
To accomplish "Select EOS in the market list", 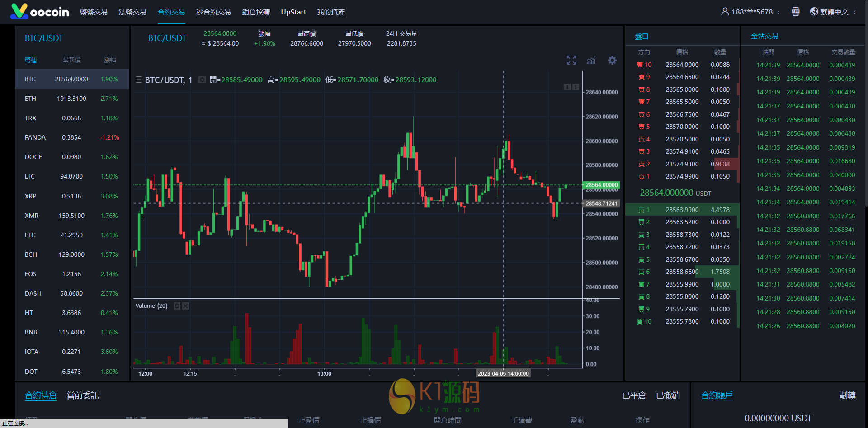I will [72, 274].
